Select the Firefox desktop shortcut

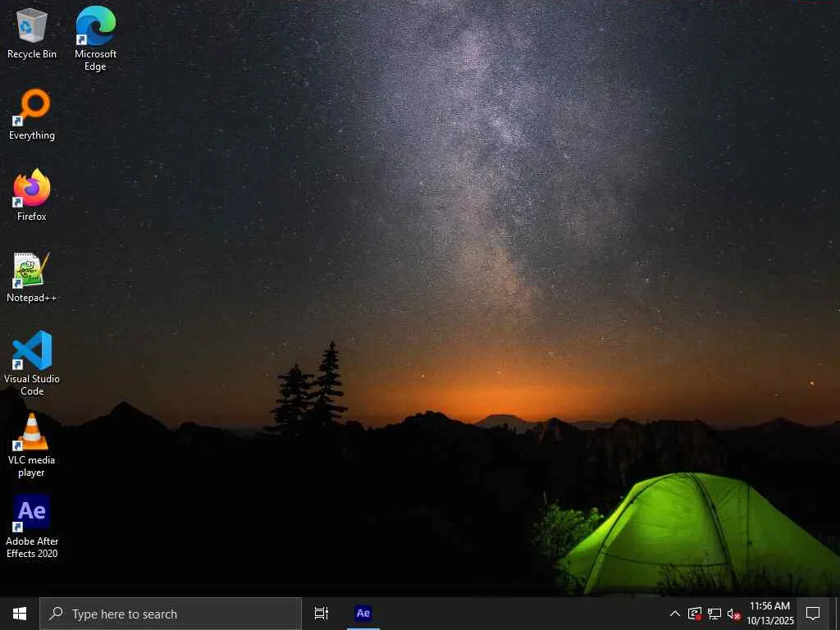32,194
